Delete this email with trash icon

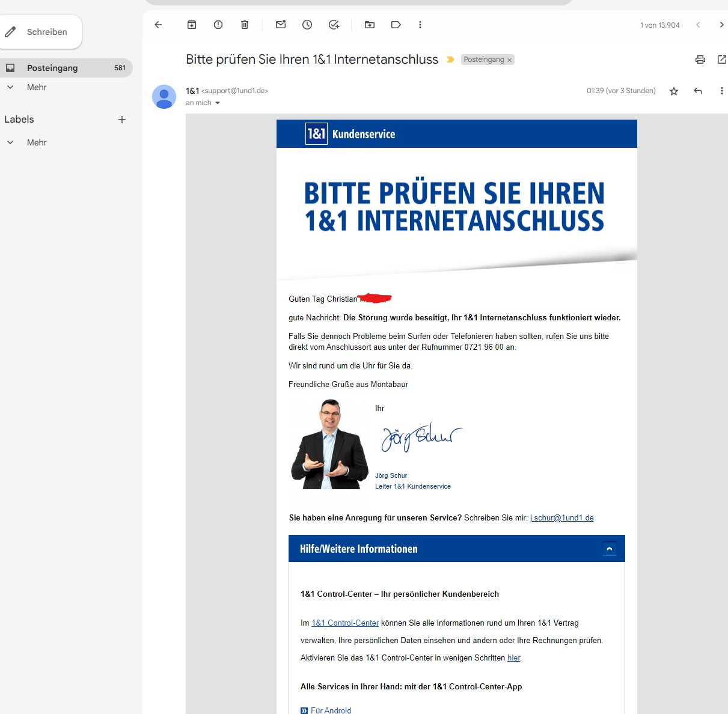[245, 25]
